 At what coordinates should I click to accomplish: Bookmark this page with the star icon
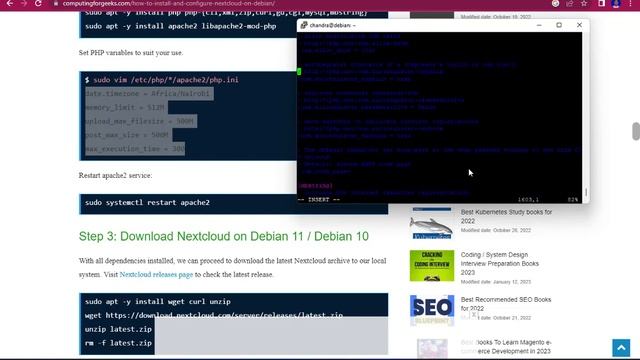coord(584,3)
